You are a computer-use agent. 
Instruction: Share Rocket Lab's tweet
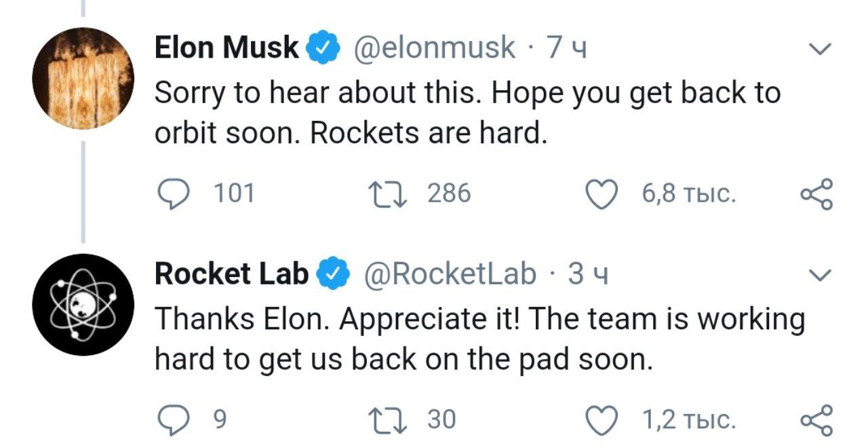tap(815, 420)
